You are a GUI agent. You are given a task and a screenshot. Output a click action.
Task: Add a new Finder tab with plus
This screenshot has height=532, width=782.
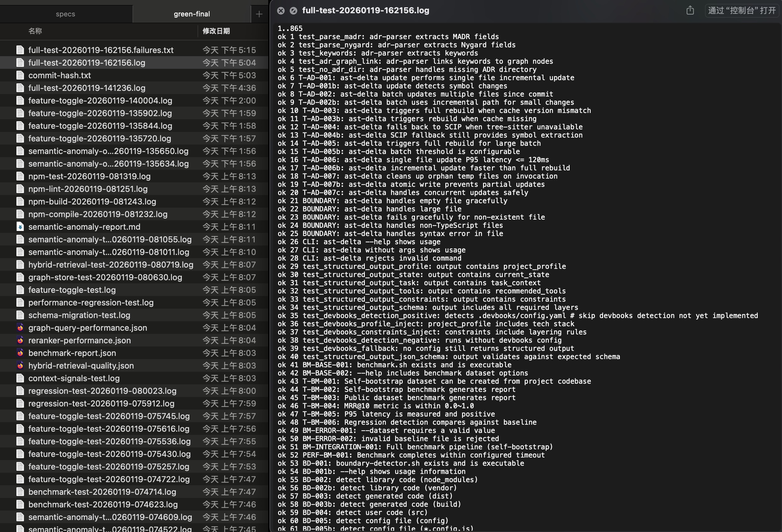259,14
